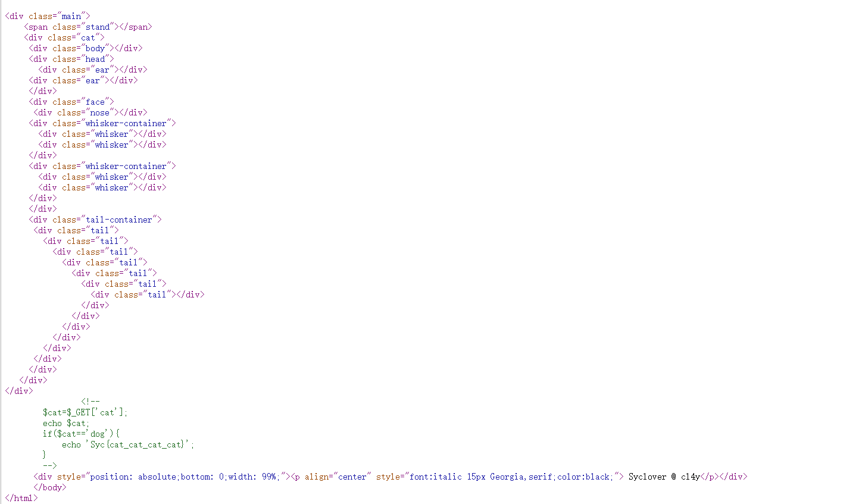
Task: Click the align="center" attribute text
Action: [x=338, y=477]
